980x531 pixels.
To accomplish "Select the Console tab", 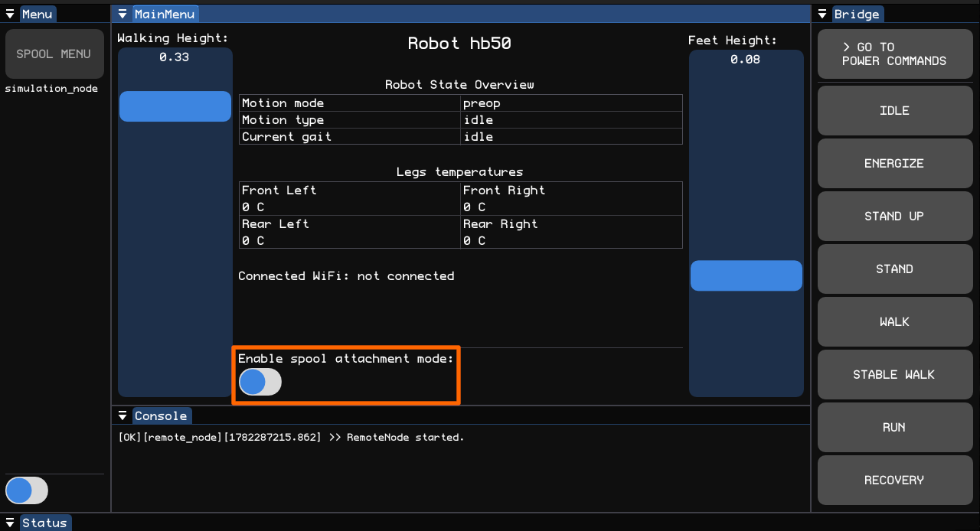I will coord(161,415).
